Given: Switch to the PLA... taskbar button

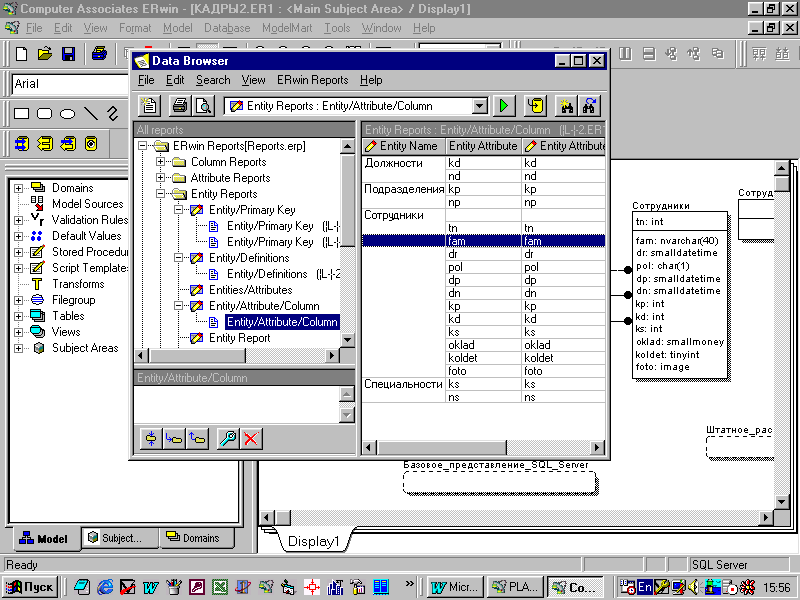Looking at the screenshot, I should (x=515, y=587).
